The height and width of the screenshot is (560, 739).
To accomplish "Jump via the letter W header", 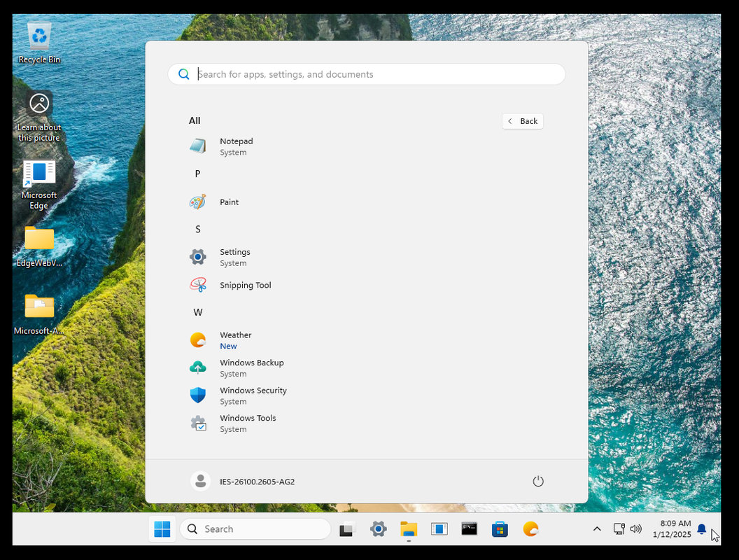I will point(198,312).
